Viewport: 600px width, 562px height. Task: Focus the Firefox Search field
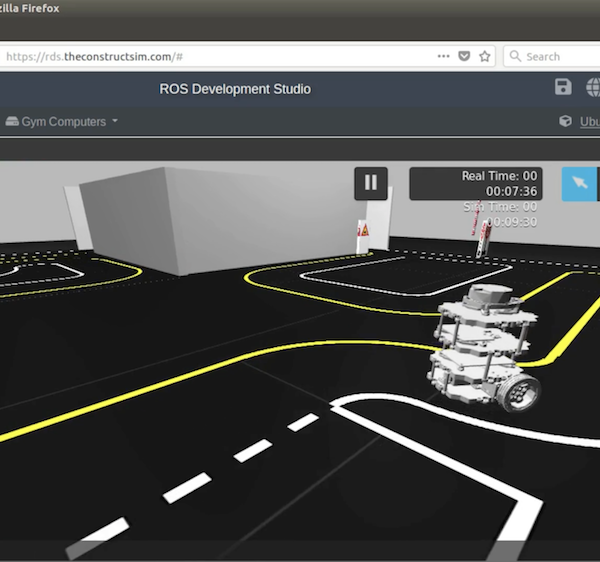[x=552, y=57]
